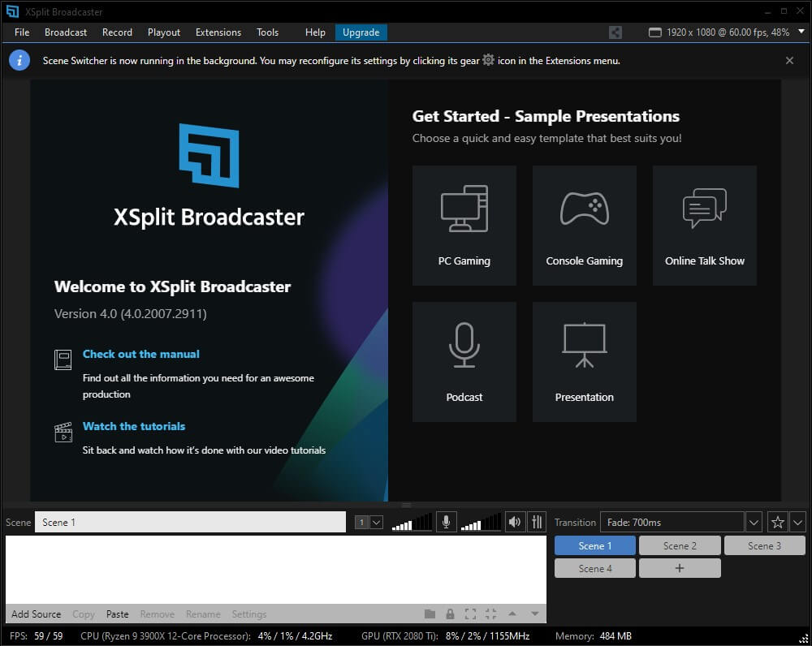Click the Scene name input field

click(190, 522)
